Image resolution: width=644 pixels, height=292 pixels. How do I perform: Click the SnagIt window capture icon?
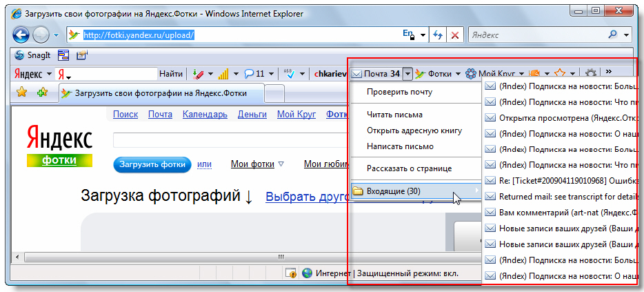[x=63, y=55]
